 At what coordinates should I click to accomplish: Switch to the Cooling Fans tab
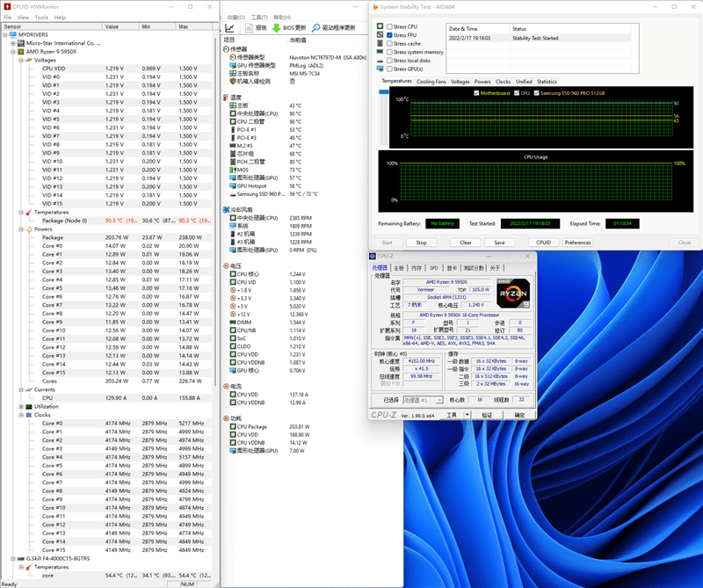[431, 82]
